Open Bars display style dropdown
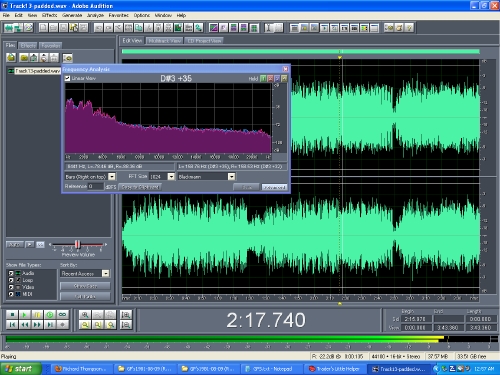The width and height of the screenshot is (500, 375). (x=112, y=177)
